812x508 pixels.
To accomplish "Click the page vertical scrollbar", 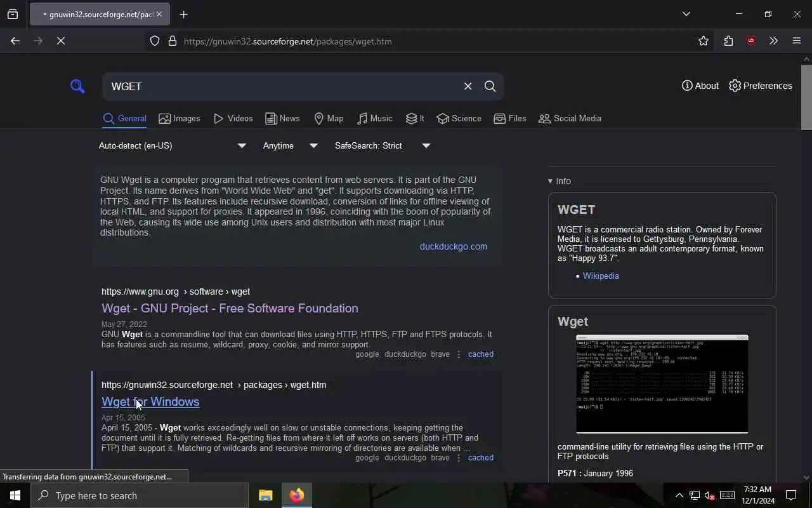I will [806, 98].
